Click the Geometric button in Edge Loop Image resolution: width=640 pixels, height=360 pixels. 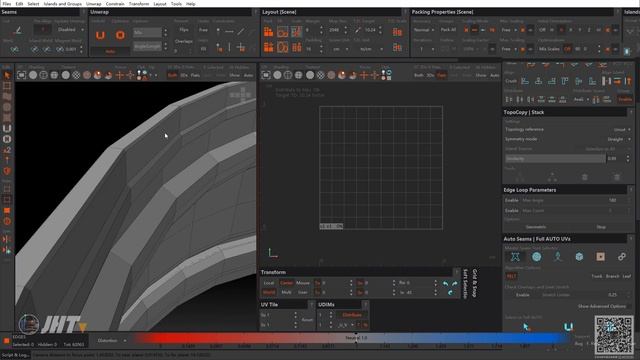tap(536, 227)
